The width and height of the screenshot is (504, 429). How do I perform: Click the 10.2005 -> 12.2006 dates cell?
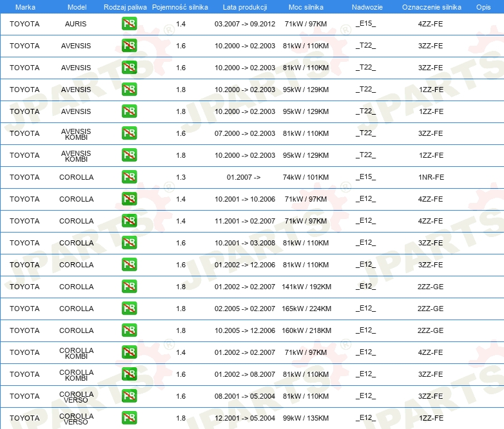tap(245, 330)
